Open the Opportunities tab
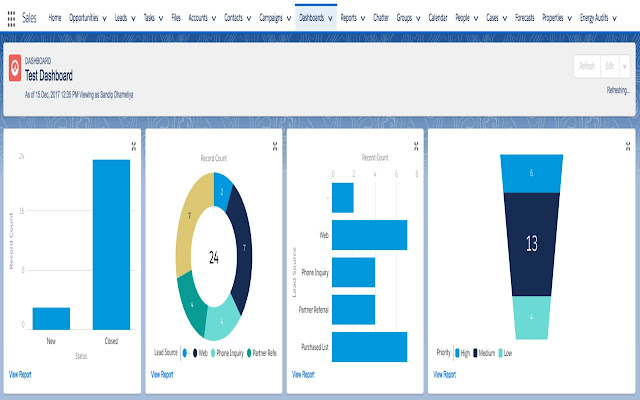Viewport: 640px width, 400px height. tap(84, 18)
